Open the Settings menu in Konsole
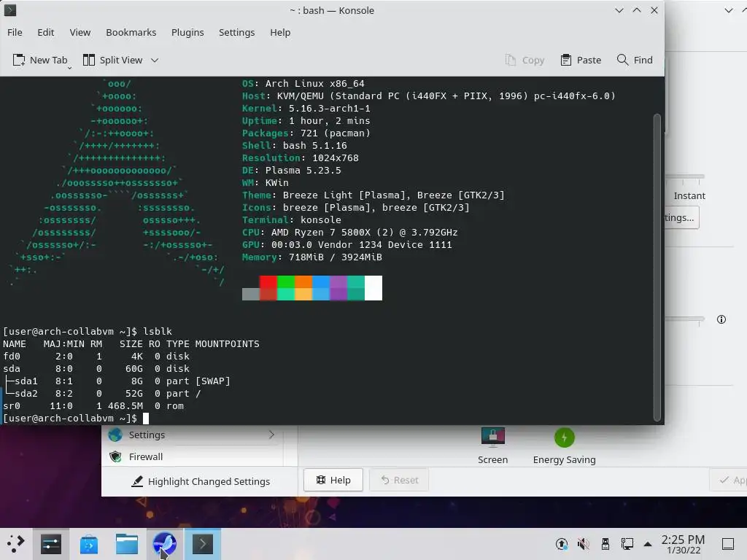The height and width of the screenshot is (560, 747). 237,32
